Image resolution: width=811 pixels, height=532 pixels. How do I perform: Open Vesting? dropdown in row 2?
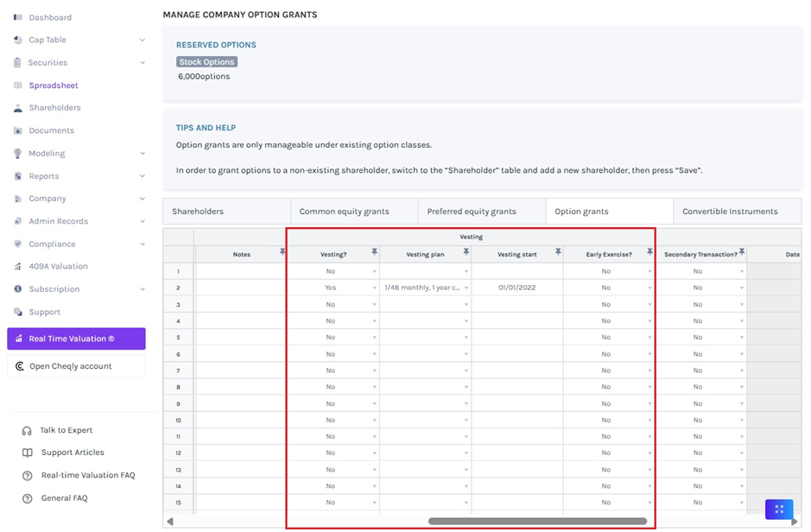click(x=374, y=288)
